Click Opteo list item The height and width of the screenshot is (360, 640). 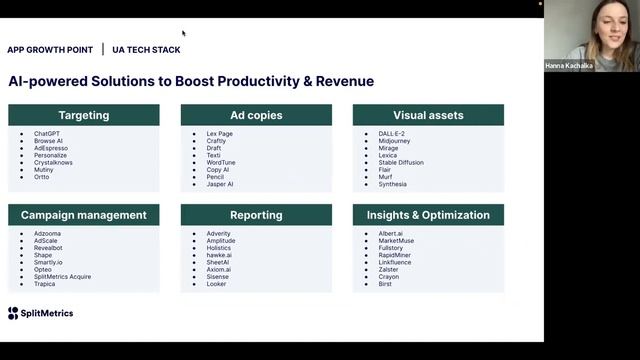pos(42,269)
